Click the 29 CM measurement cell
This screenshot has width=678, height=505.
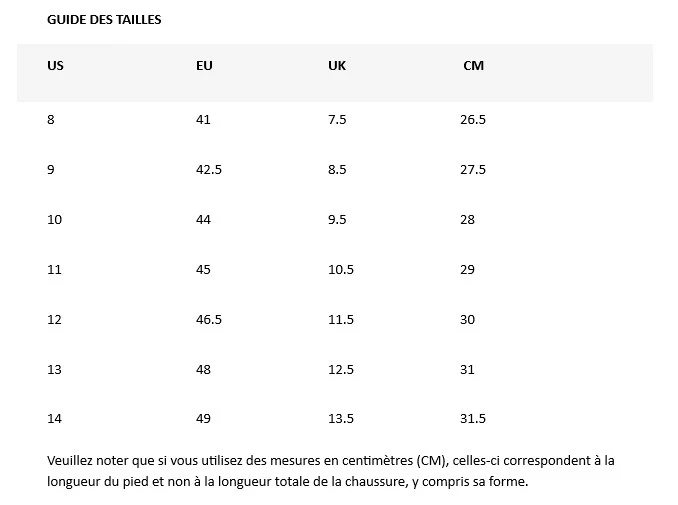tap(467, 270)
